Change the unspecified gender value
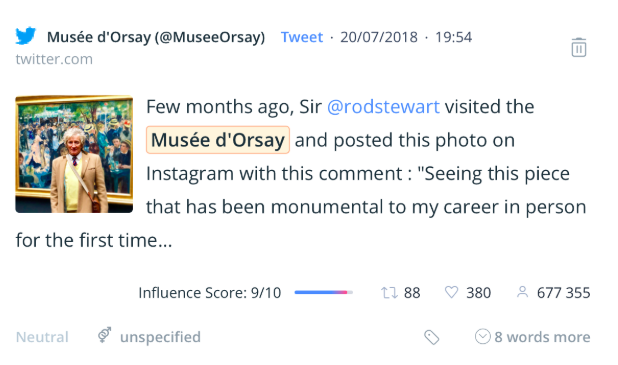The width and height of the screenshot is (618, 365). [x=160, y=337]
